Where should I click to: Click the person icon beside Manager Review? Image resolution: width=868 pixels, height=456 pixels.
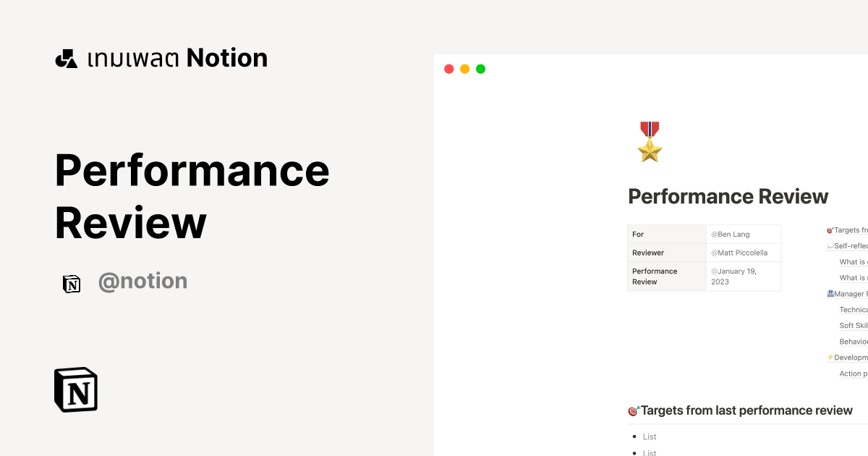(x=830, y=293)
